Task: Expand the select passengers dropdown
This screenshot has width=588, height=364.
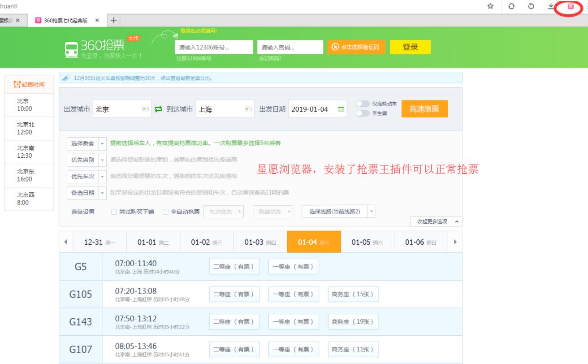Action: 102,143
